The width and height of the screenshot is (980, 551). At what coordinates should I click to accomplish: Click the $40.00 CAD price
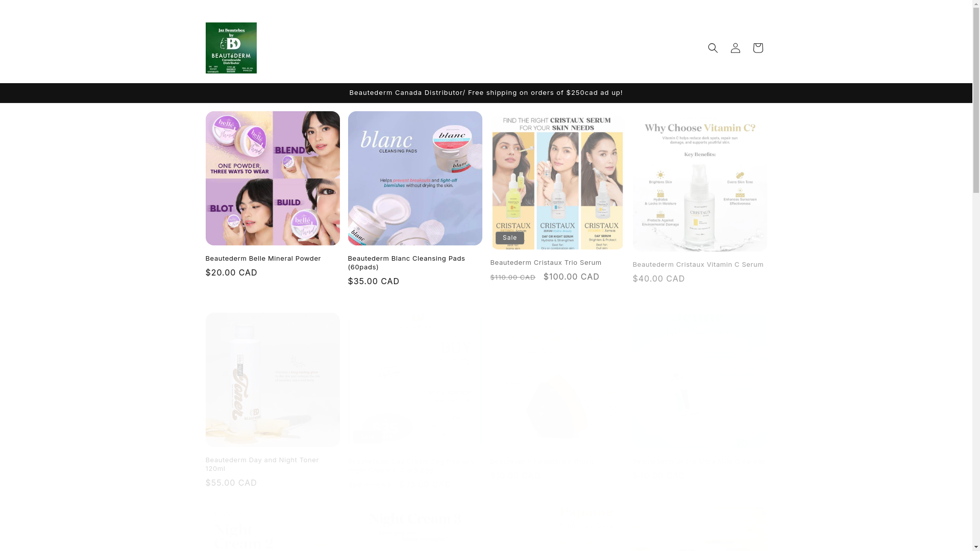pyautogui.click(x=658, y=279)
